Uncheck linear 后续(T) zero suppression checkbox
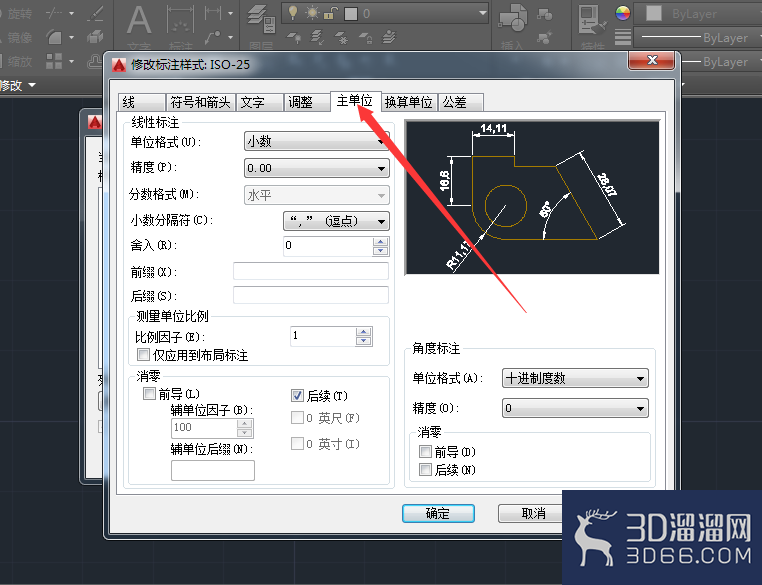This screenshot has height=585, width=762. click(x=297, y=396)
